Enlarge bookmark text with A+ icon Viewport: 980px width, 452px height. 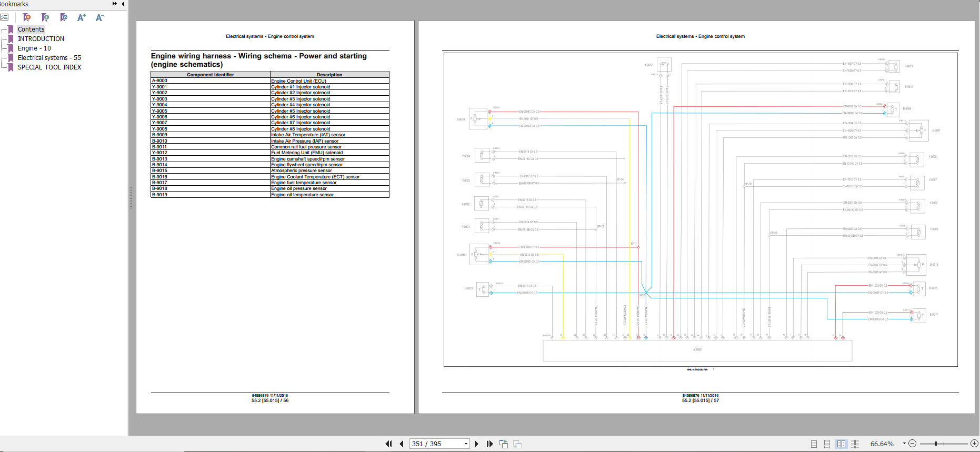[82, 17]
